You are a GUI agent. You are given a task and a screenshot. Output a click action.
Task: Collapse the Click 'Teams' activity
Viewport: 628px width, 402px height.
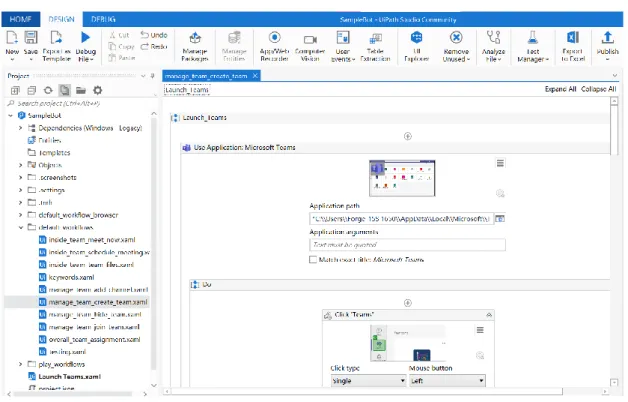tap(489, 316)
